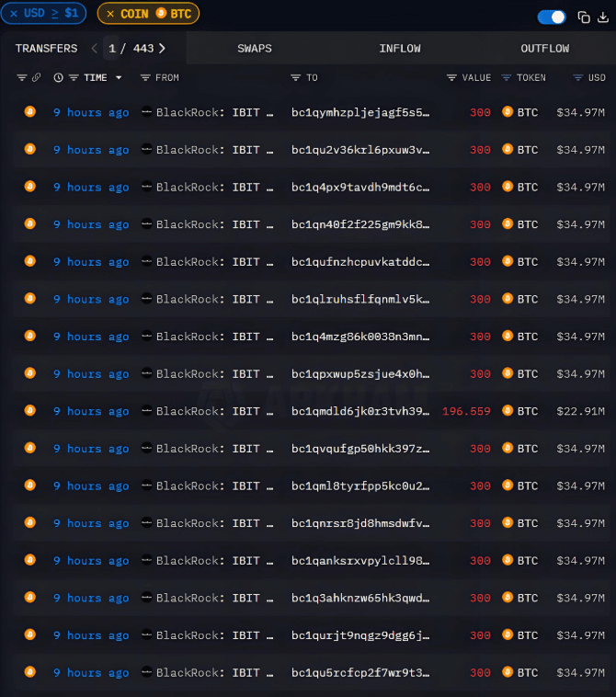The width and height of the screenshot is (616, 697).
Task: Click Bitcoin icon of bc1qymhzpljejagf5s5 row
Action: pos(30,111)
